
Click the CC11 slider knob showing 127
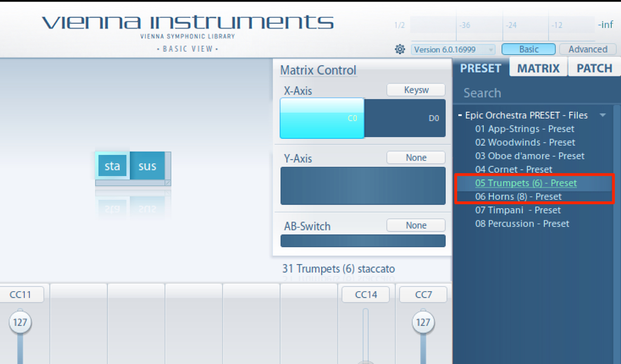20,322
